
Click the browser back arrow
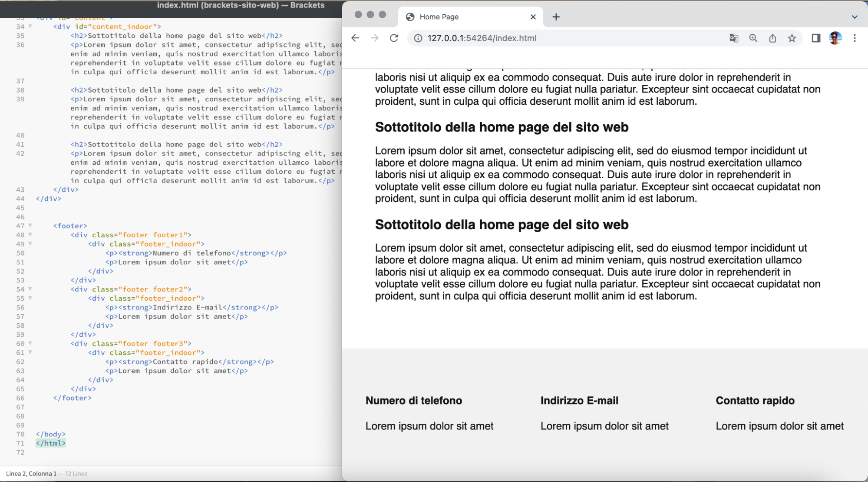coord(355,38)
